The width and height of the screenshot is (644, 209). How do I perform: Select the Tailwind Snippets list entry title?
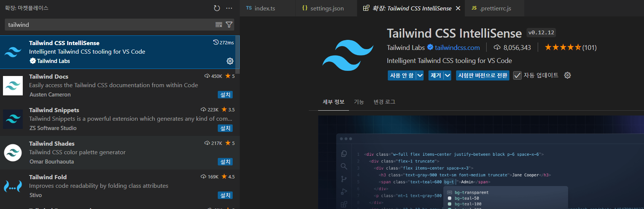[x=54, y=110]
